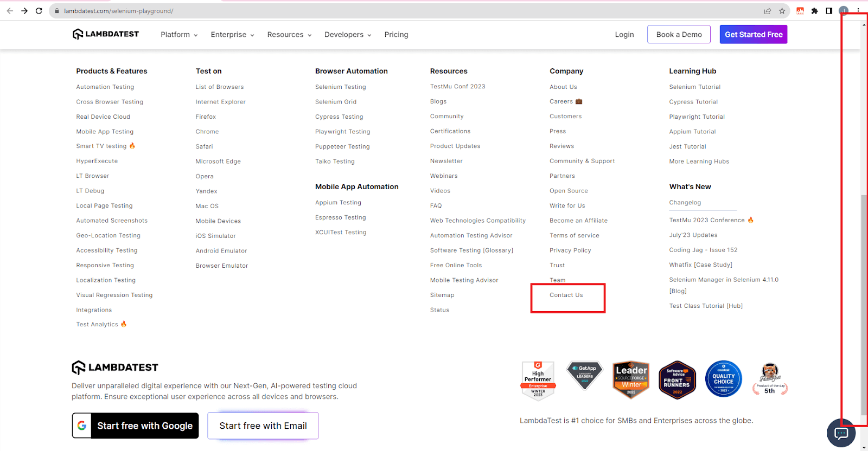Open the TestMu 2023 Conference link

pos(711,220)
